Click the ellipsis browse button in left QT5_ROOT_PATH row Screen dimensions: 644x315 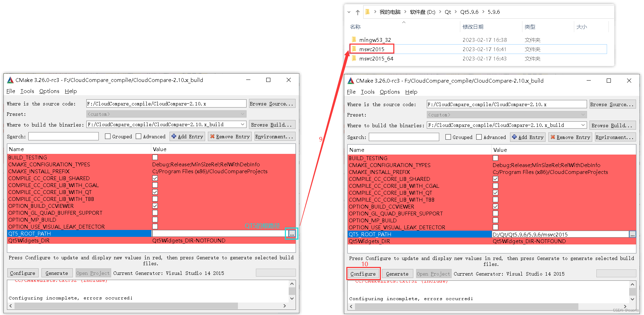tap(292, 234)
